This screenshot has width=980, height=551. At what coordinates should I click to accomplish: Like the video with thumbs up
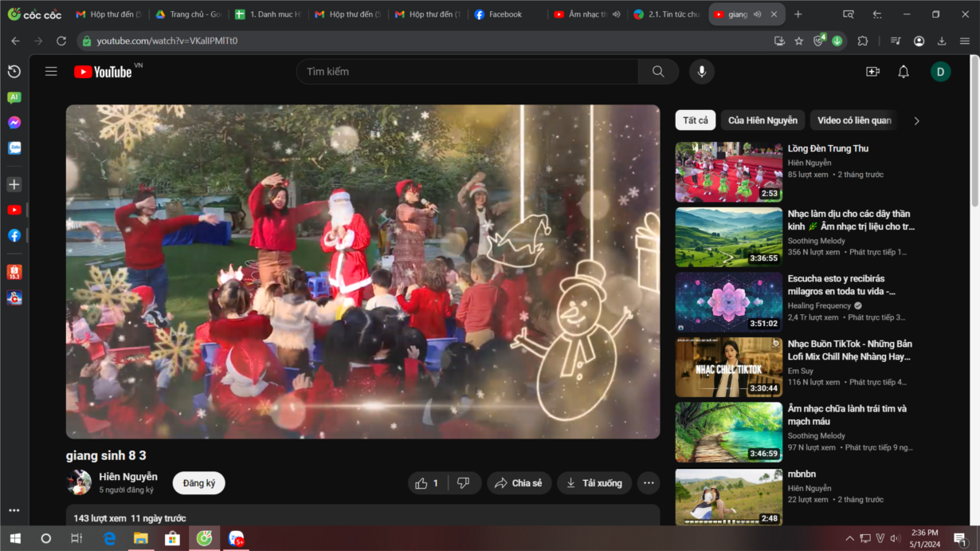tap(428, 483)
